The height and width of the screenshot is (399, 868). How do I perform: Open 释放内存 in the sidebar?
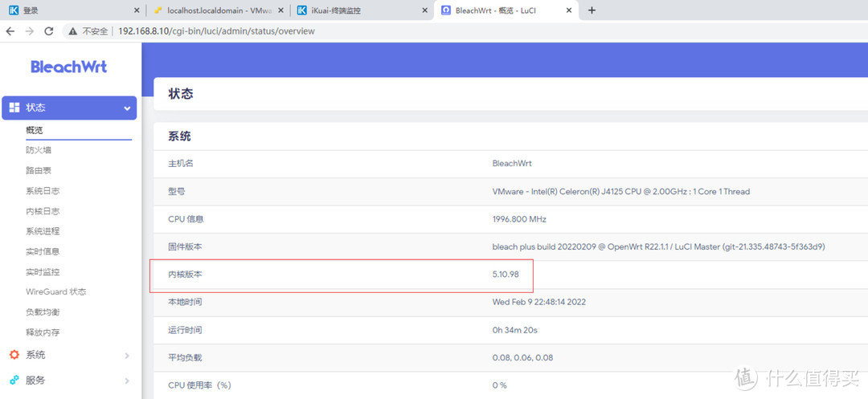click(43, 332)
